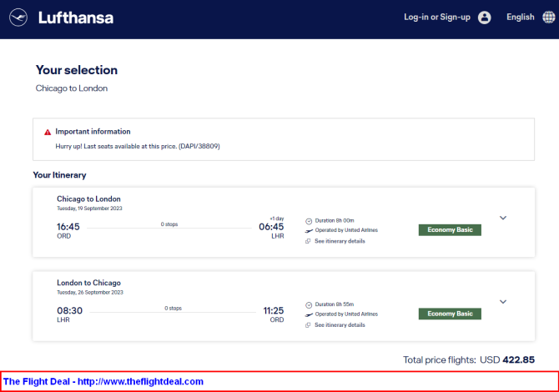Click 'Operated by United Airlines' in first card
The width and height of the screenshot is (559, 392).
346,230
